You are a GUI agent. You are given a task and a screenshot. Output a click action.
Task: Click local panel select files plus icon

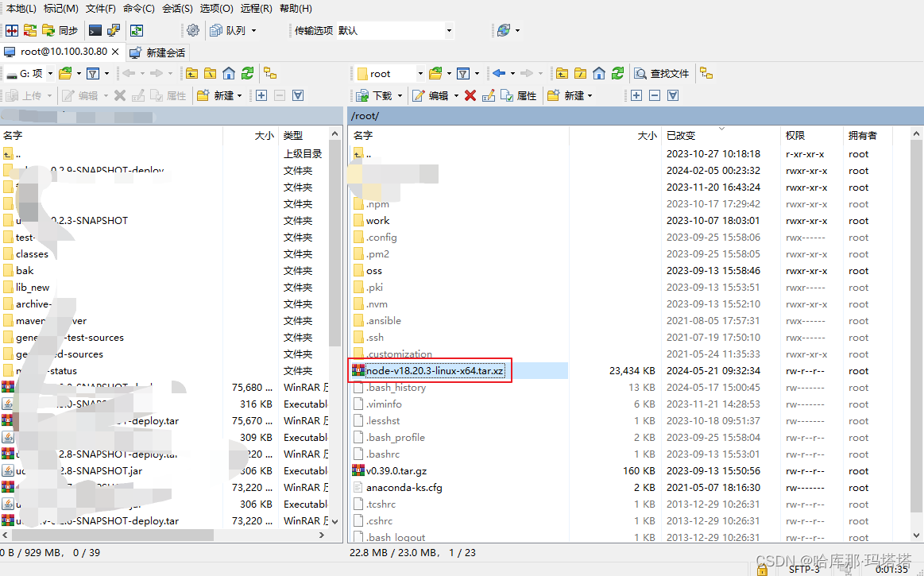pyautogui.click(x=261, y=95)
